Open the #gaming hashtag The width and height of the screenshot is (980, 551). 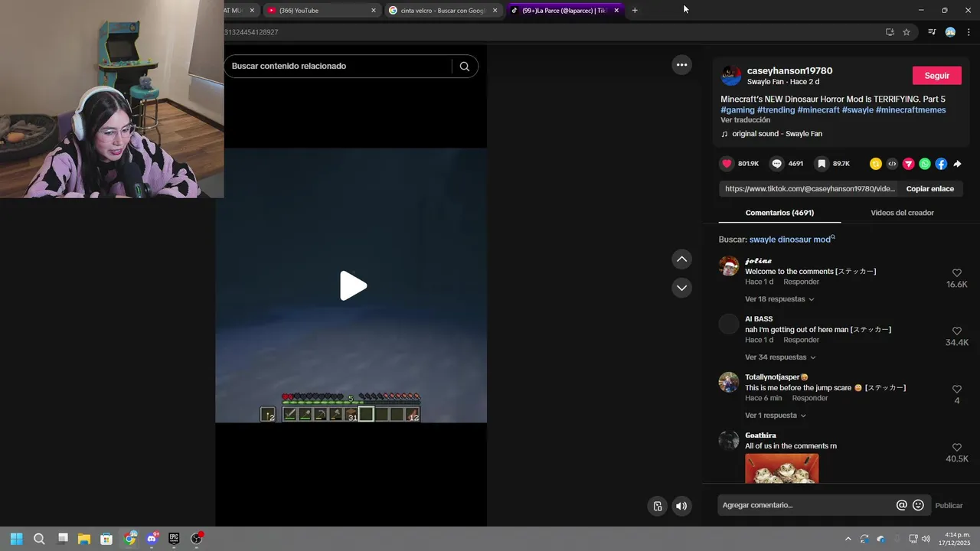(737, 110)
